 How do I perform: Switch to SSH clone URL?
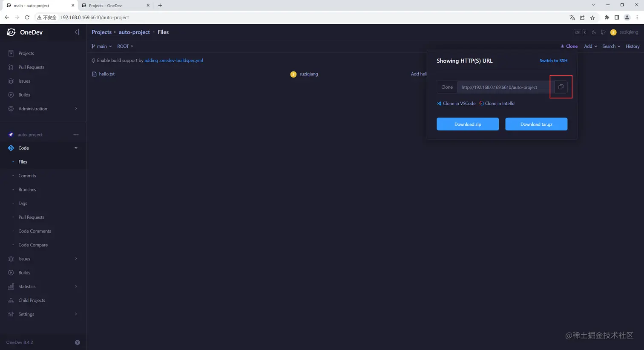click(x=553, y=61)
